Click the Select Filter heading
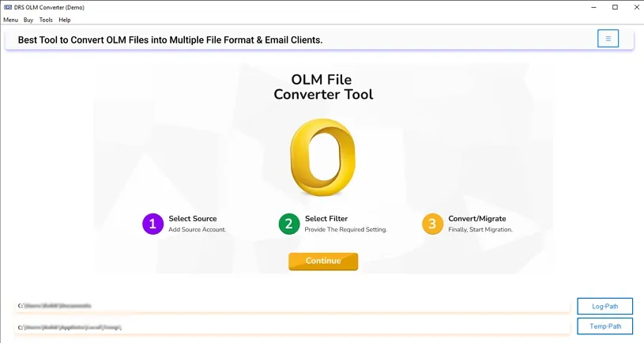644x343 pixels. (326, 219)
